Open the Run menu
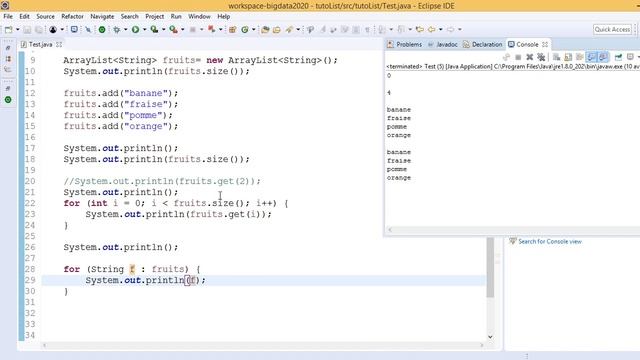Screen dimensions: 640x360 click(x=176, y=16)
